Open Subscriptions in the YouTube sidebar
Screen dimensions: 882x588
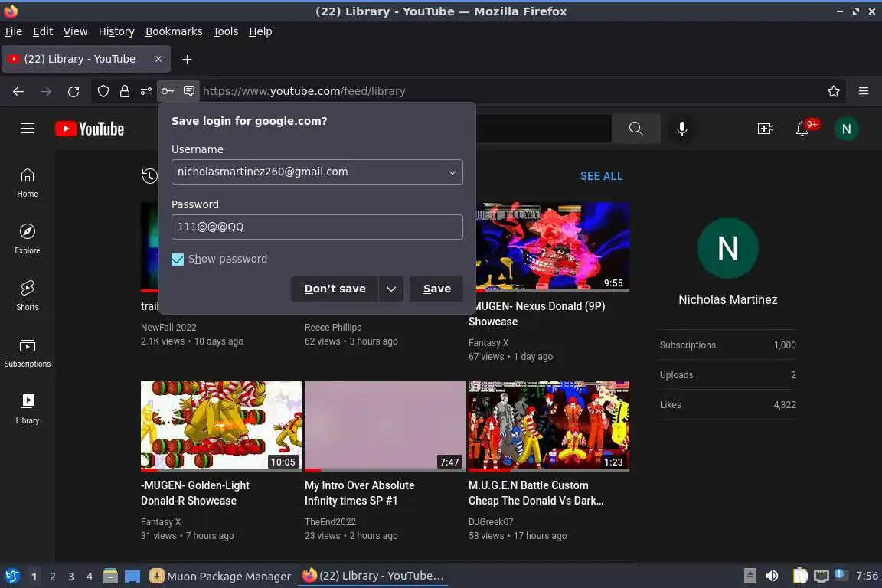click(x=28, y=353)
